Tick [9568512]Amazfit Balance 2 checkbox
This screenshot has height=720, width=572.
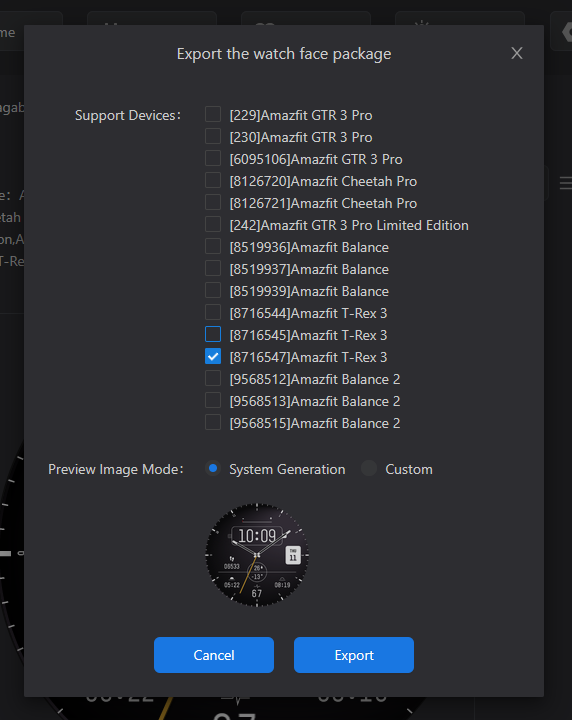click(213, 378)
